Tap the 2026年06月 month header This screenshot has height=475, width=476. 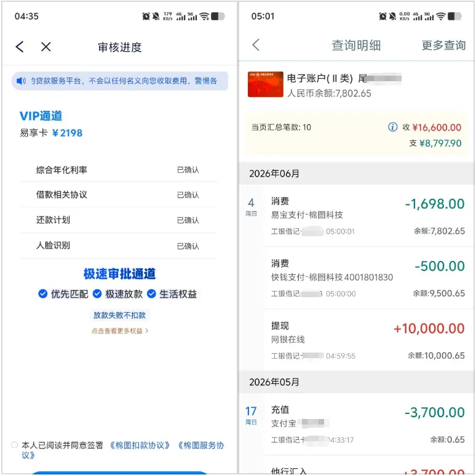pyautogui.click(x=357, y=174)
